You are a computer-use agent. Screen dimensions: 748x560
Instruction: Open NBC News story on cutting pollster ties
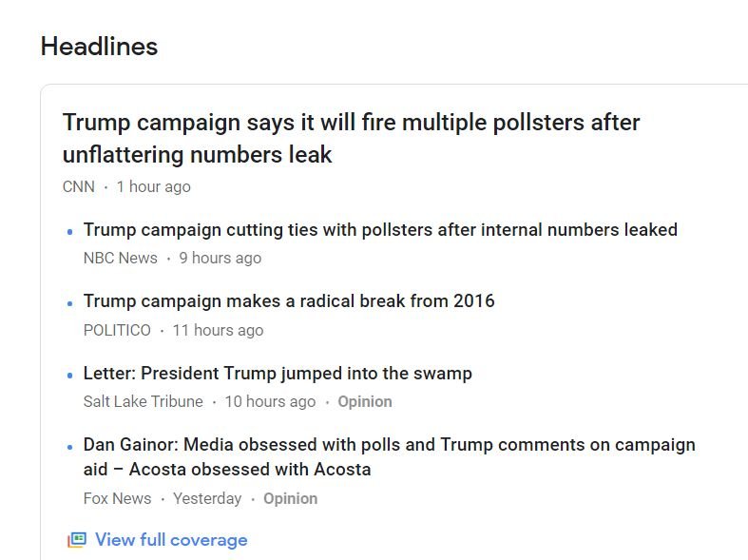point(380,229)
